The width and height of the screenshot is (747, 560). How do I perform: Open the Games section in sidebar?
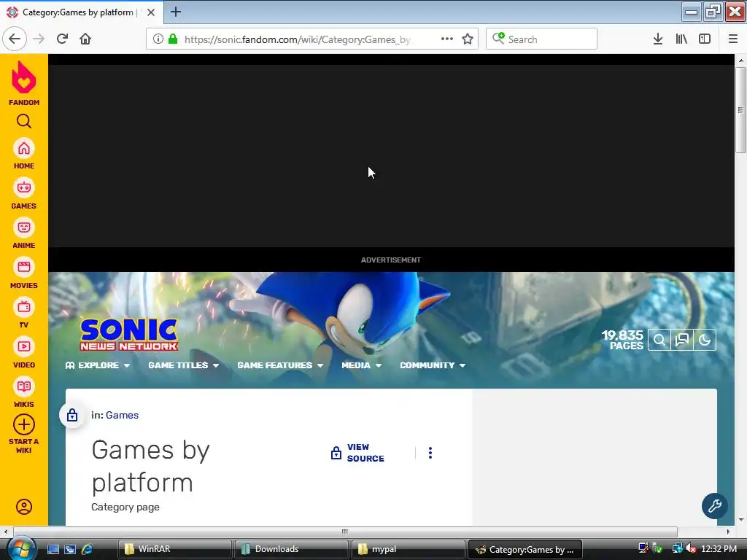pos(24,194)
